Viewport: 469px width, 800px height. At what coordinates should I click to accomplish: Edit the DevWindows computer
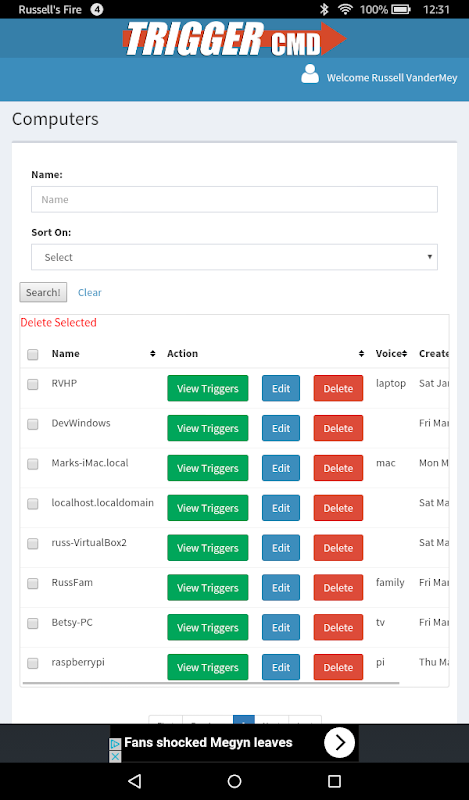(281, 428)
